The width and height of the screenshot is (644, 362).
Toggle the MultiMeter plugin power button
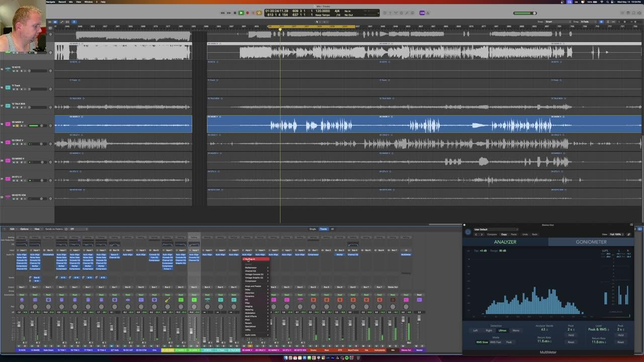click(468, 232)
